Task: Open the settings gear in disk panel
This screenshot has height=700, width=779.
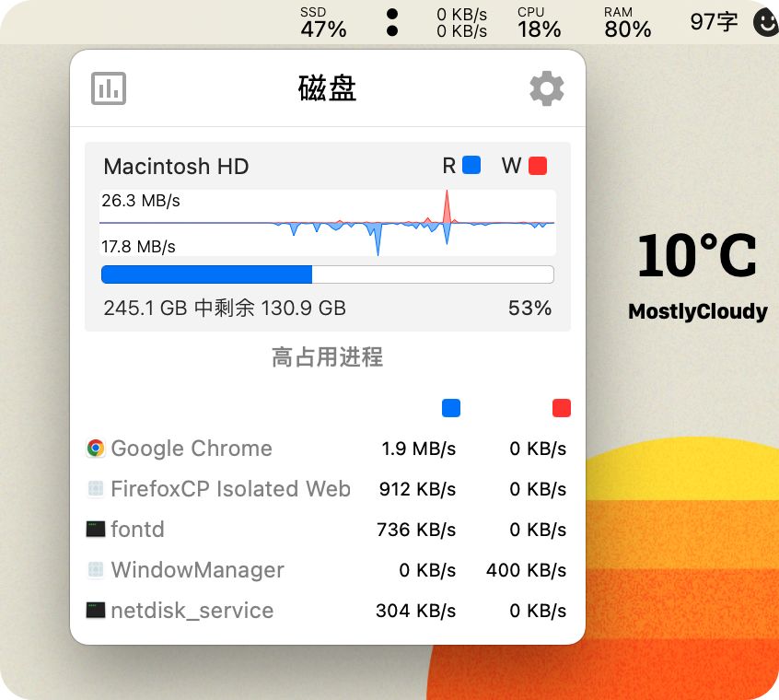Action: tap(546, 88)
